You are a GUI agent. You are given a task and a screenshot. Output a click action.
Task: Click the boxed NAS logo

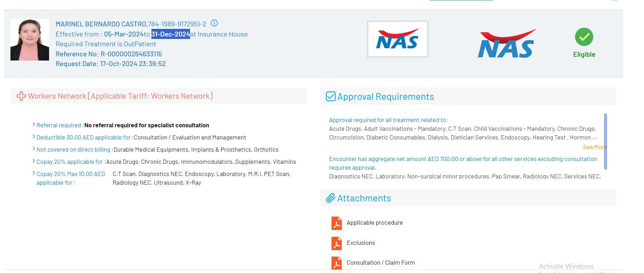click(397, 39)
